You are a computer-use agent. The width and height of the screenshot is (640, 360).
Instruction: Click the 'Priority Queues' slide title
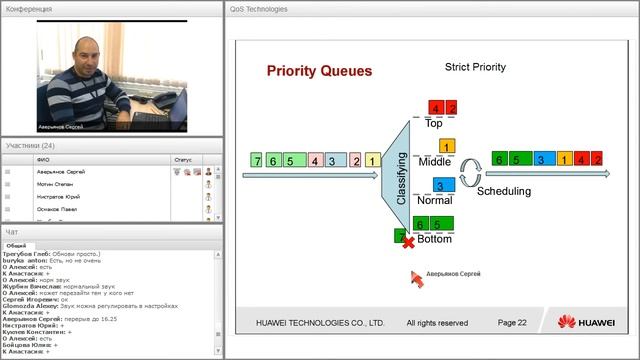click(x=319, y=71)
